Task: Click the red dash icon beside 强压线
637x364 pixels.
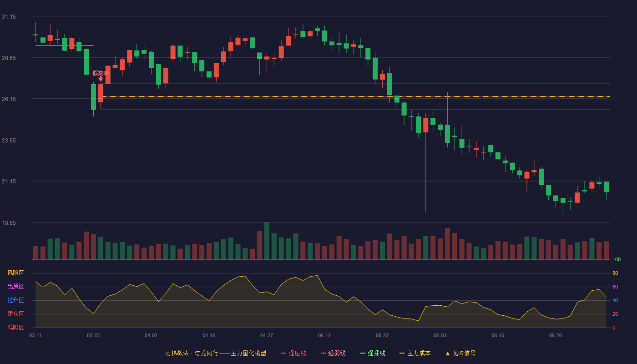Action: 283,353
